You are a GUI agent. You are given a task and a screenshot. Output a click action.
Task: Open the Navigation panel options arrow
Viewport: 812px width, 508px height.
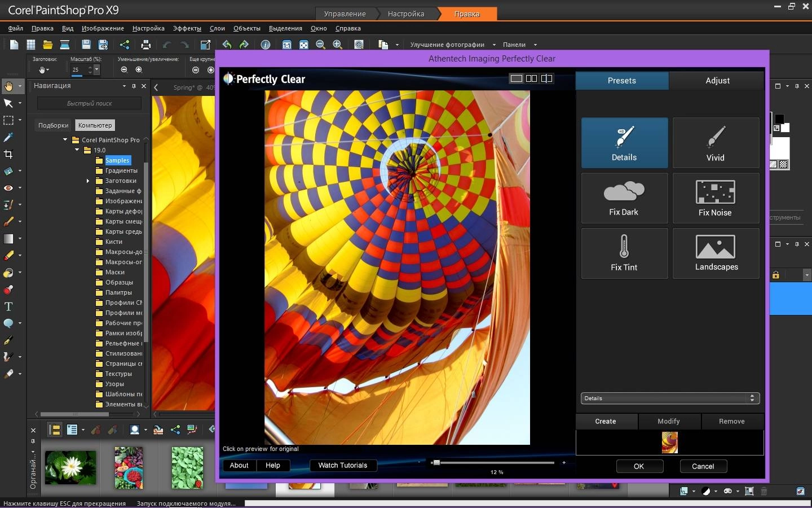(x=124, y=86)
